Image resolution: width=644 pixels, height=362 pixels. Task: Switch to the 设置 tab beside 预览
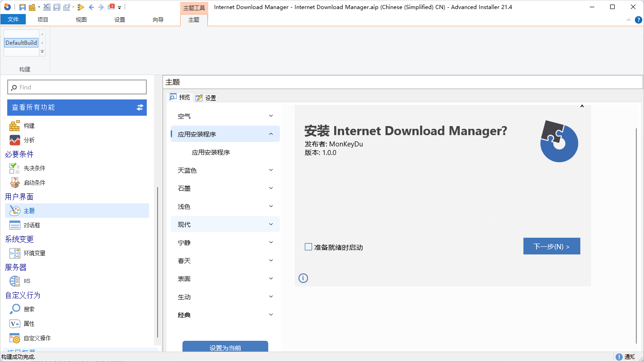click(x=206, y=98)
